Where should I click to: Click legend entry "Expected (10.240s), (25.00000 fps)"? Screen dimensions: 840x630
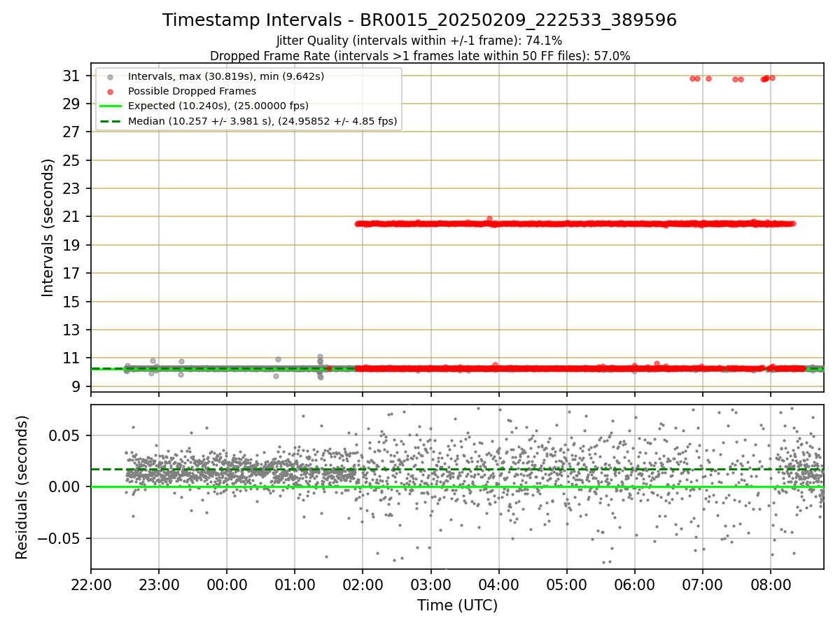tap(218, 106)
